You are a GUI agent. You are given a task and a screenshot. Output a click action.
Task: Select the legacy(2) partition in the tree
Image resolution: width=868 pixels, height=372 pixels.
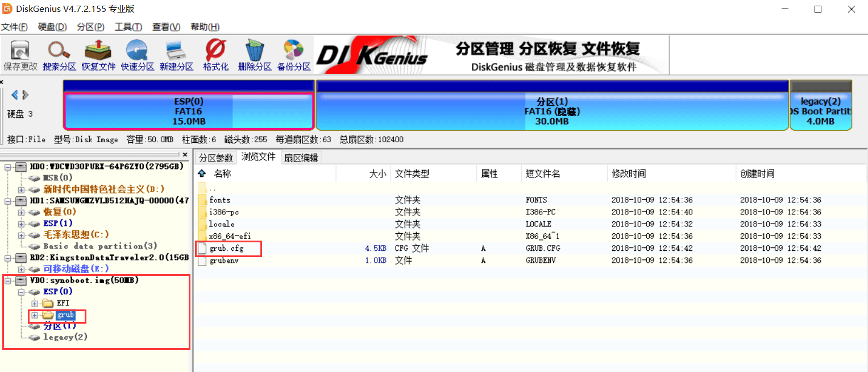tap(65, 337)
